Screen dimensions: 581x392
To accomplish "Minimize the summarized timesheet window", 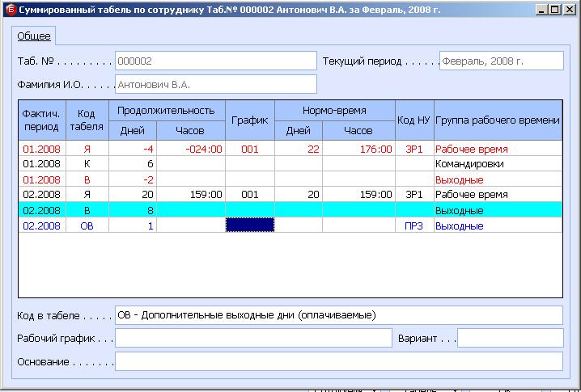I will pos(540,10).
